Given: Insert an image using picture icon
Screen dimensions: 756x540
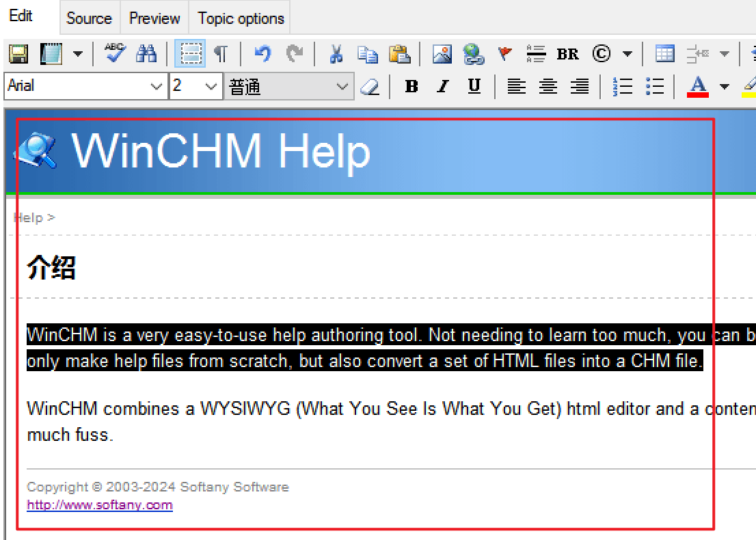Looking at the screenshot, I should click(x=442, y=54).
